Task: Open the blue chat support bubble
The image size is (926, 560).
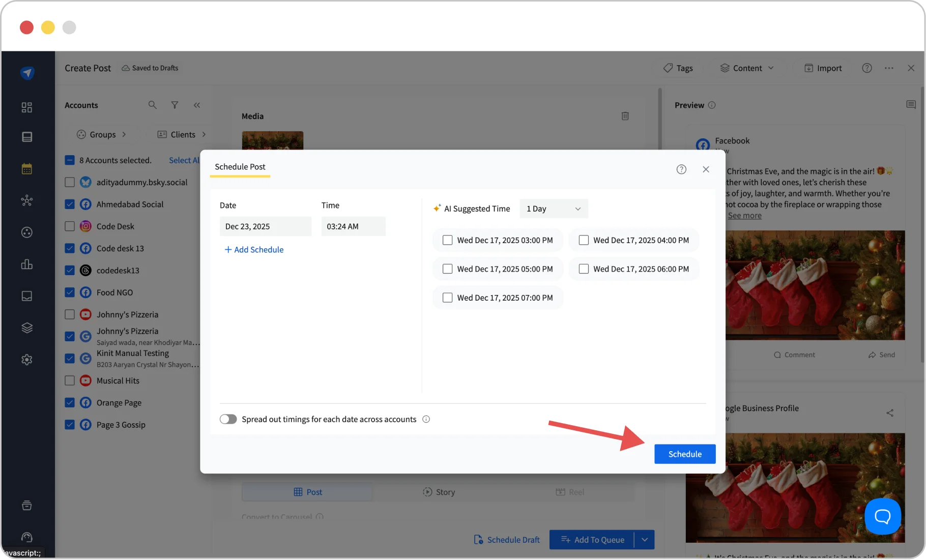Action: coord(882,516)
